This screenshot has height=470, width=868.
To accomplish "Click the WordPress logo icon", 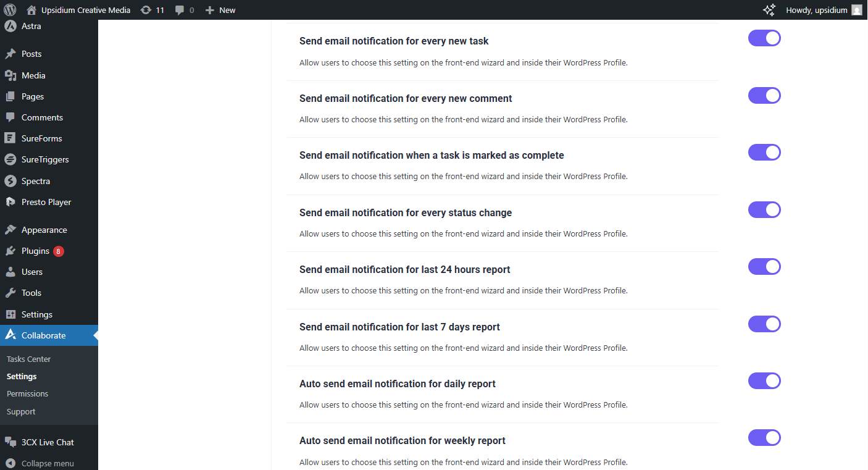I will (x=10, y=10).
